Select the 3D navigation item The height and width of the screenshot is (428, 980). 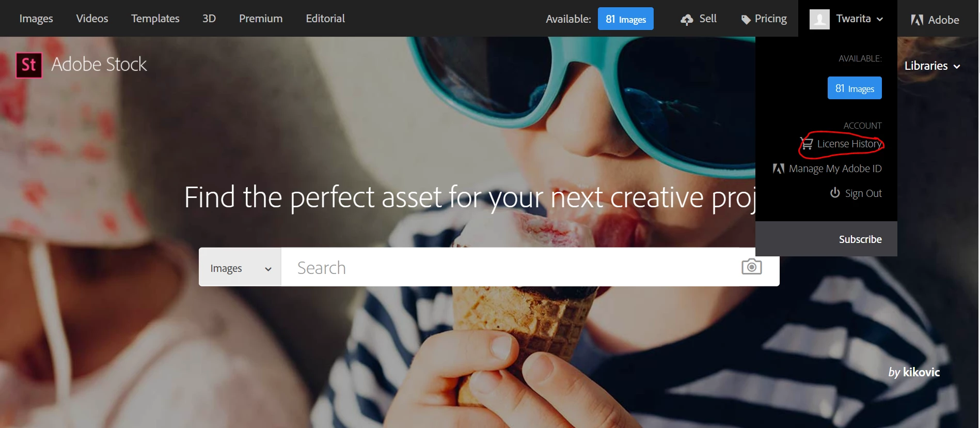(x=209, y=19)
